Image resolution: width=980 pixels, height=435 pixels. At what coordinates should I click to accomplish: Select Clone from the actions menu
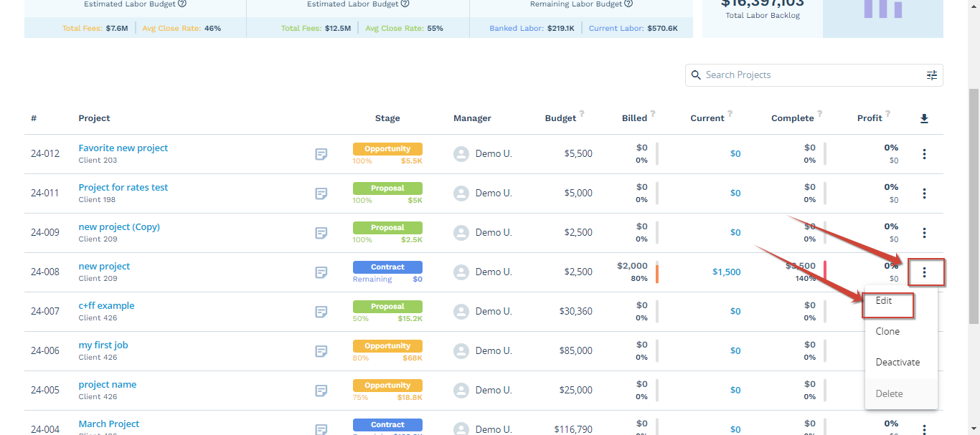click(887, 331)
